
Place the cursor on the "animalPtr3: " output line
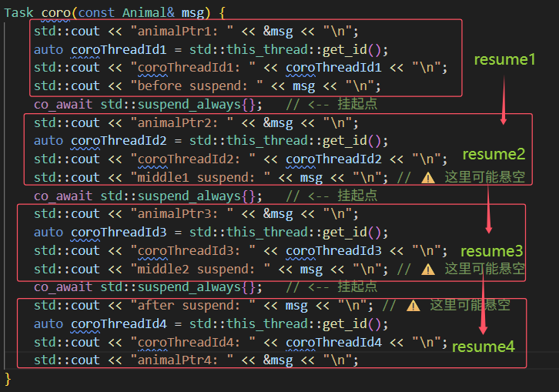pos(196,214)
